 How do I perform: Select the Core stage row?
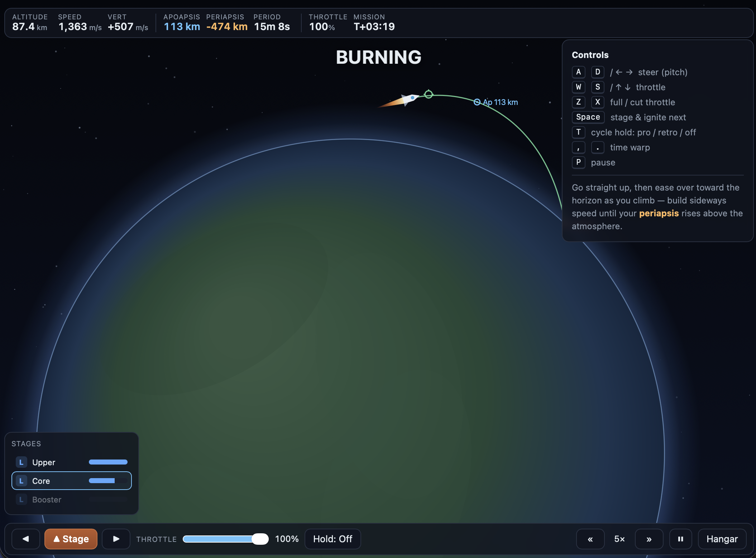tap(72, 481)
